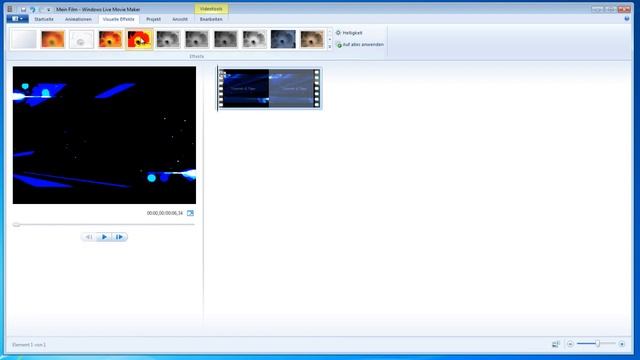Image resolution: width=640 pixels, height=360 pixels.
Task: Play the video preview
Action: 104,237
